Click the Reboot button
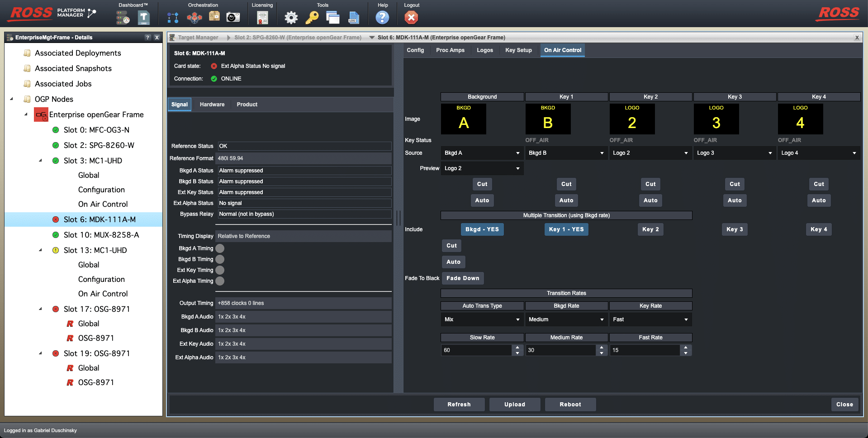Screen dimensions: 868x438 click(x=570, y=405)
